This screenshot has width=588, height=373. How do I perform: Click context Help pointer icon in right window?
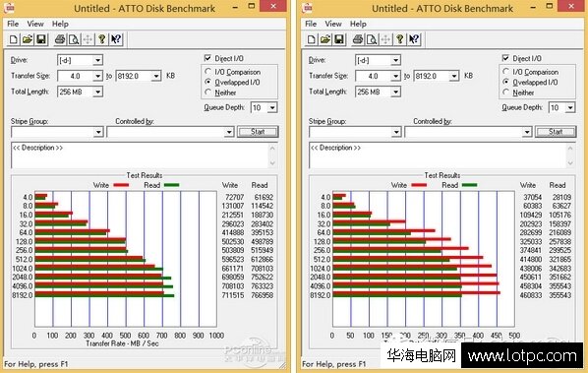414,39
